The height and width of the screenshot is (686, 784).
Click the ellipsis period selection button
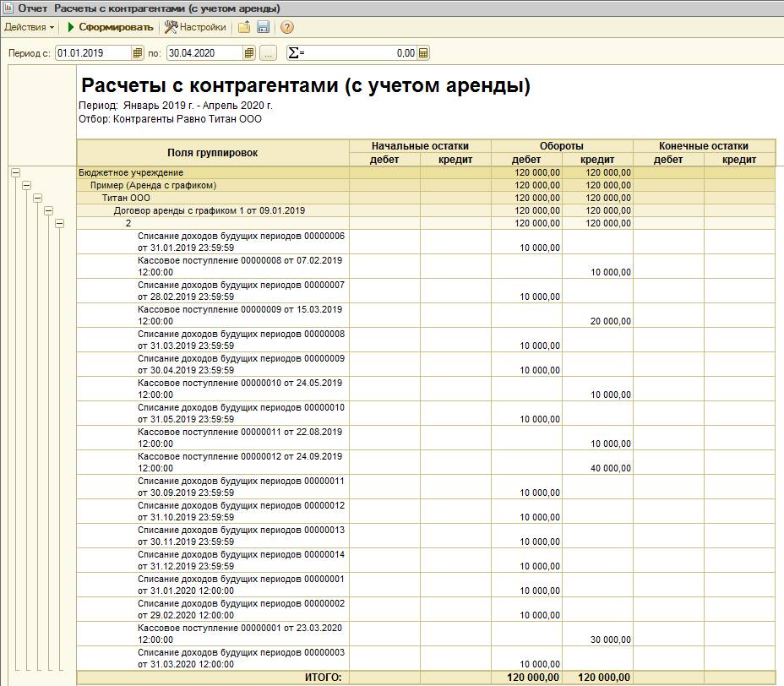click(268, 53)
